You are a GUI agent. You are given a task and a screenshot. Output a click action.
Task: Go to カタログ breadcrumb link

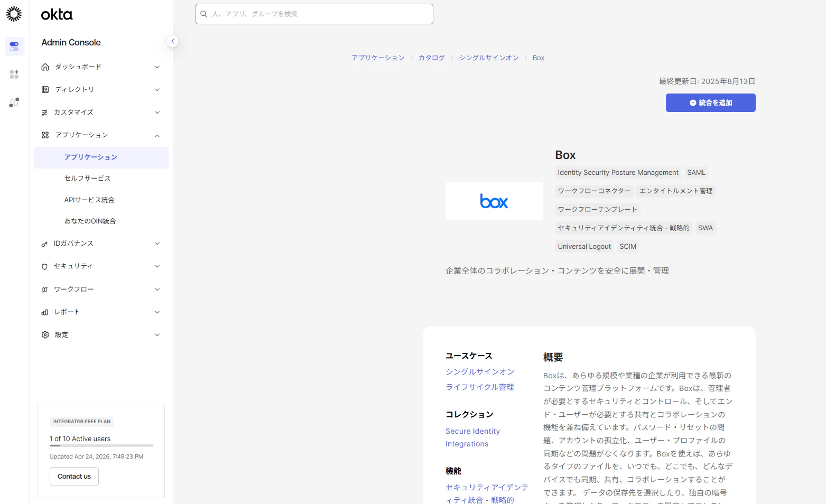click(x=432, y=58)
